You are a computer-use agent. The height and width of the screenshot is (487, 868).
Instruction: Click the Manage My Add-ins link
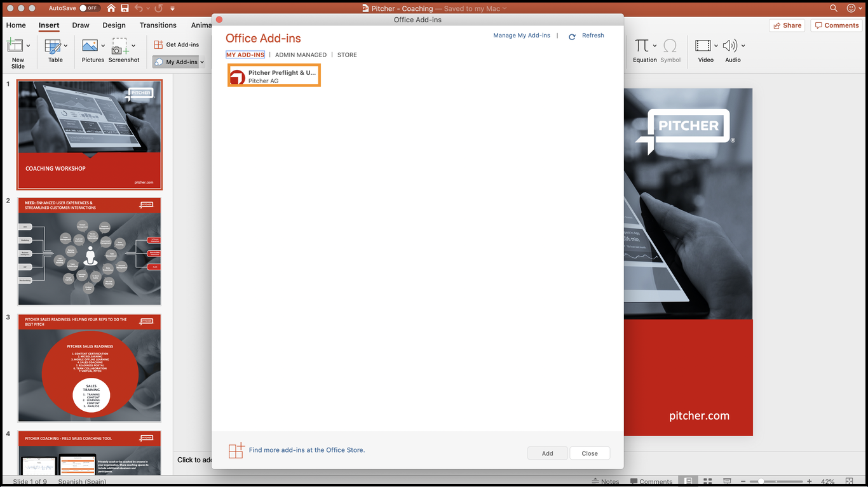click(x=521, y=36)
